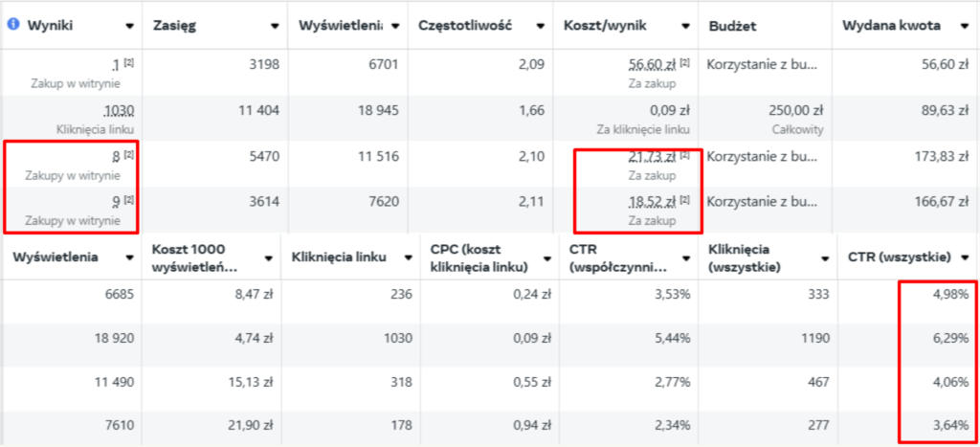Click the 1030 link clicks result

[x=120, y=111]
